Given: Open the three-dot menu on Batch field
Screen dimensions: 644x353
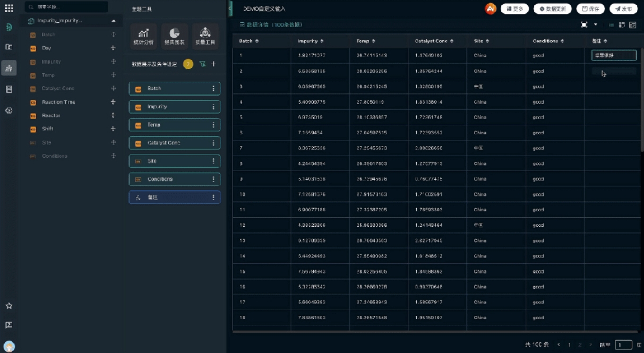Looking at the screenshot, I should coord(213,89).
